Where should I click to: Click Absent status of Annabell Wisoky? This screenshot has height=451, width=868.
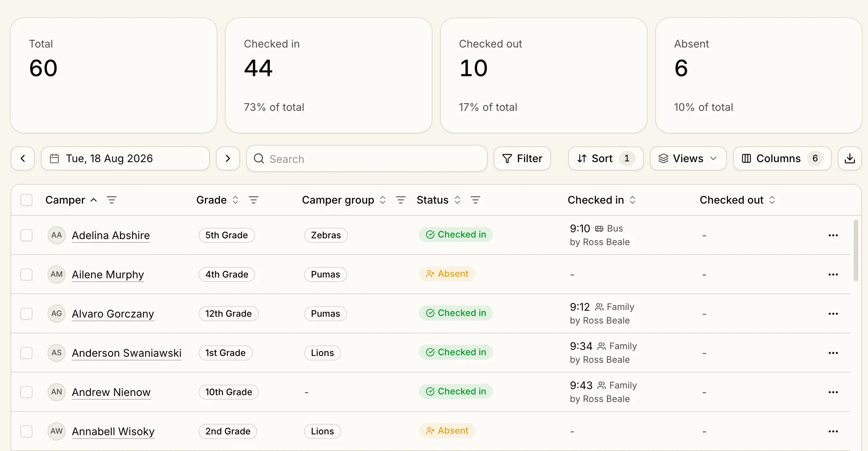pyautogui.click(x=447, y=431)
